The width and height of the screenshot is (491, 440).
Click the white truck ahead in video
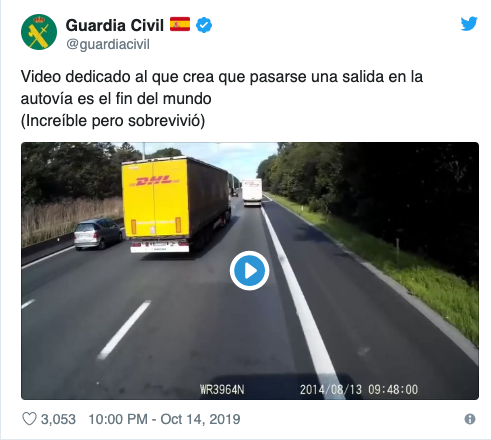(252, 192)
